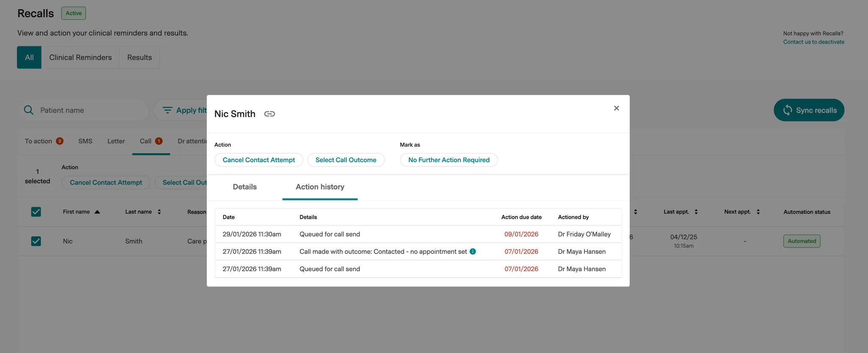Sort by First name column arrow
868x353 pixels.
pos(97,212)
